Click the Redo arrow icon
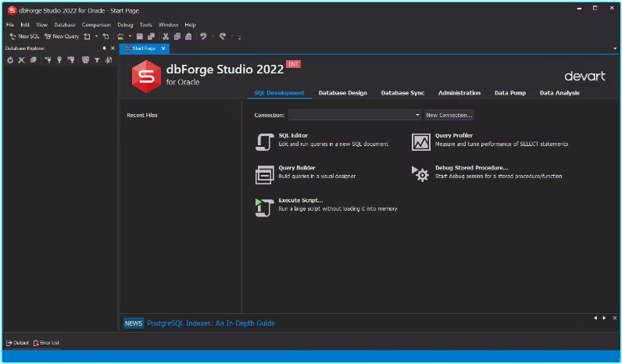Viewport: 622px width, 364px height. pyautogui.click(x=223, y=37)
